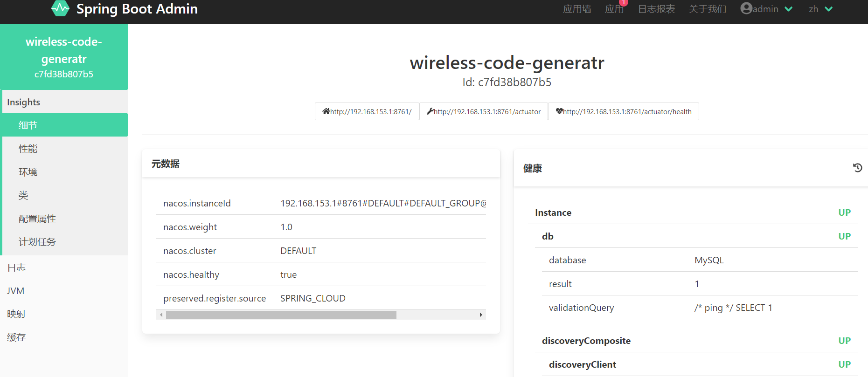The height and width of the screenshot is (377, 868).
Task: Open 计划任务 in the sidebar
Action: 65,242
